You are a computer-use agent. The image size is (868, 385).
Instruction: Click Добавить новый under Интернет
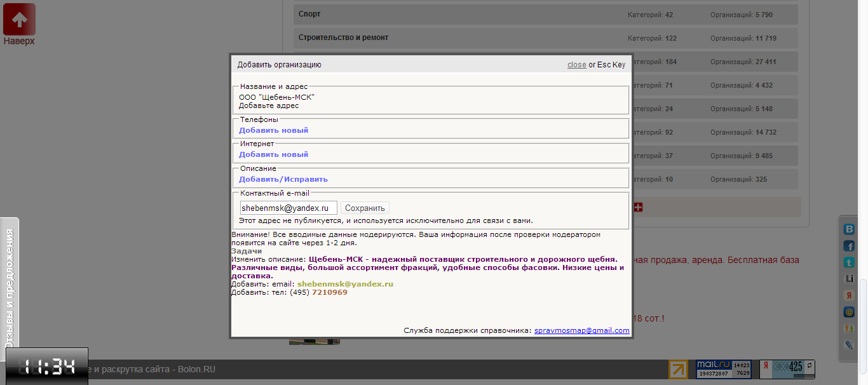[x=273, y=154]
